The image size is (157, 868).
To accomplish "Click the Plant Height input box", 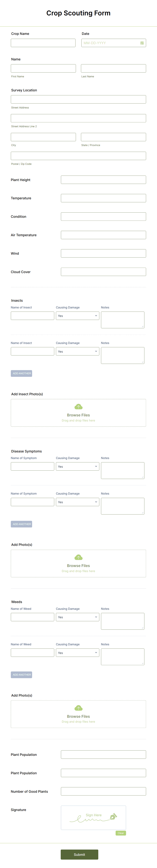I will 103,180.
